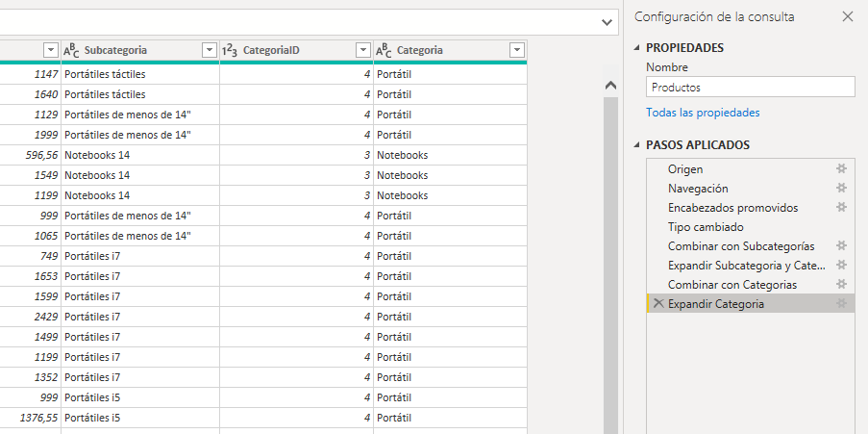The width and height of the screenshot is (868, 434).
Task: Click the scroll up arrow of data grid
Action: pos(608,86)
